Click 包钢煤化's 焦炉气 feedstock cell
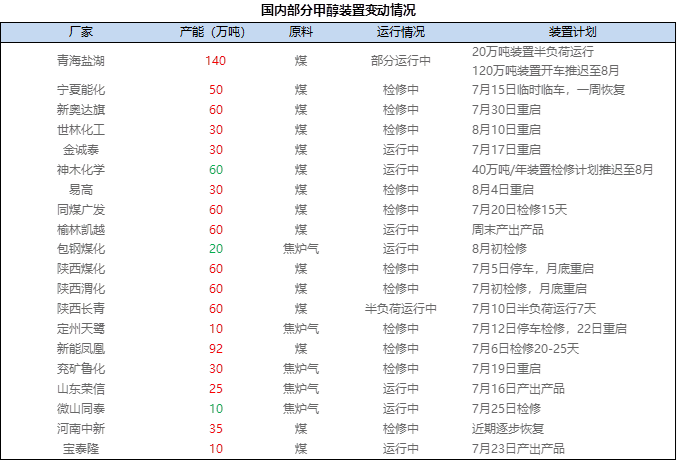677x461 pixels. [301, 249]
